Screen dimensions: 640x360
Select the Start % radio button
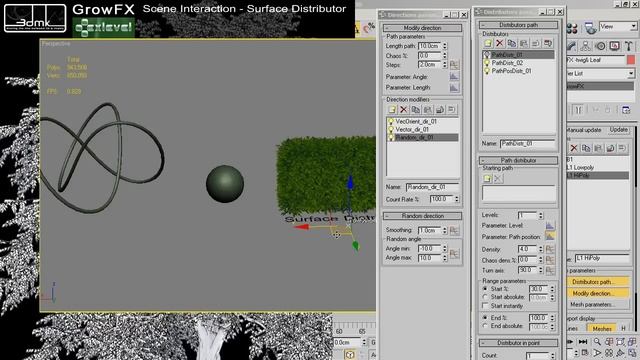click(x=485, y=289)
